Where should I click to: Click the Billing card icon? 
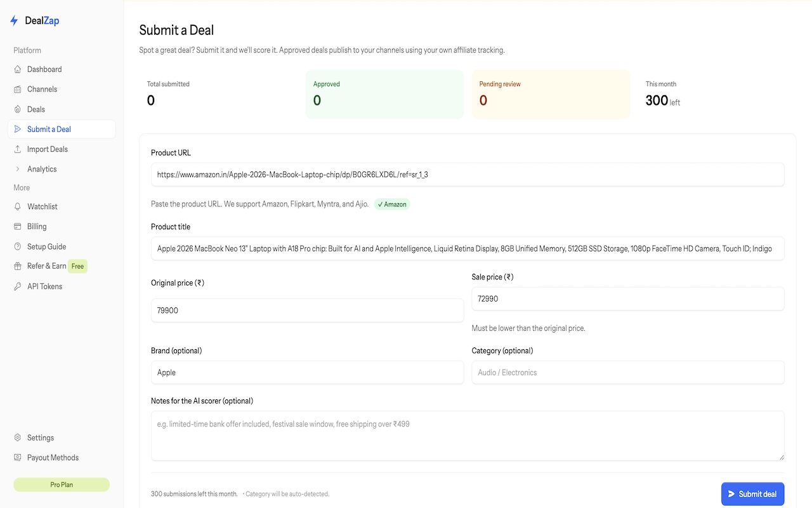point(18,227)
